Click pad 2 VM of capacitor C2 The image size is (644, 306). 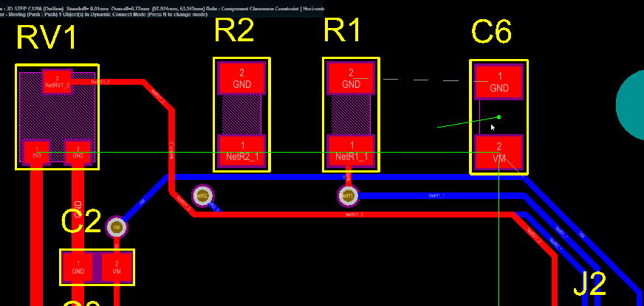116,267
